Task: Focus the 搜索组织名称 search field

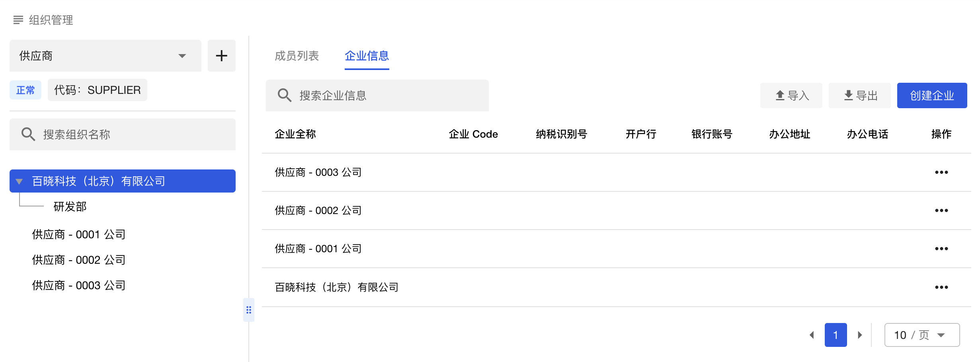Action: pos(123,134)
